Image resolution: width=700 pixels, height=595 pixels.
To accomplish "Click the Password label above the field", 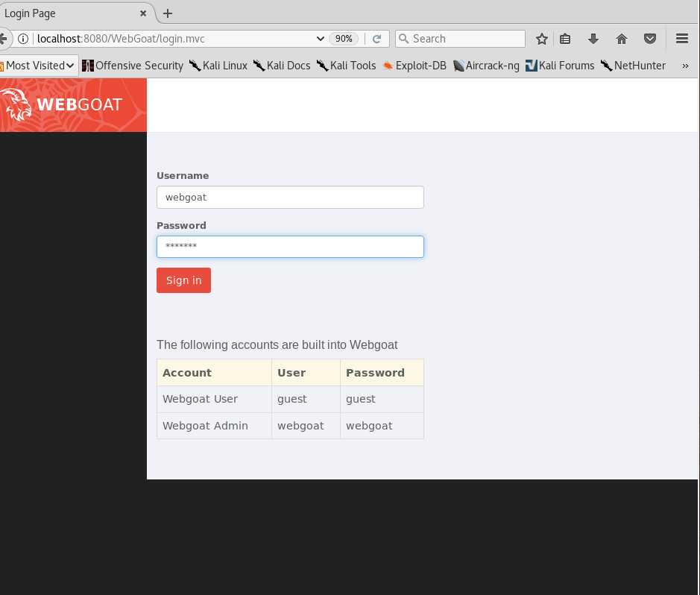I will click(x=181, y=225).
